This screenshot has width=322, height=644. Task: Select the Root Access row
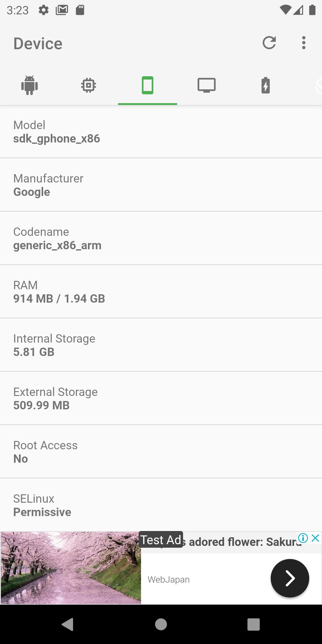point(161,452)
